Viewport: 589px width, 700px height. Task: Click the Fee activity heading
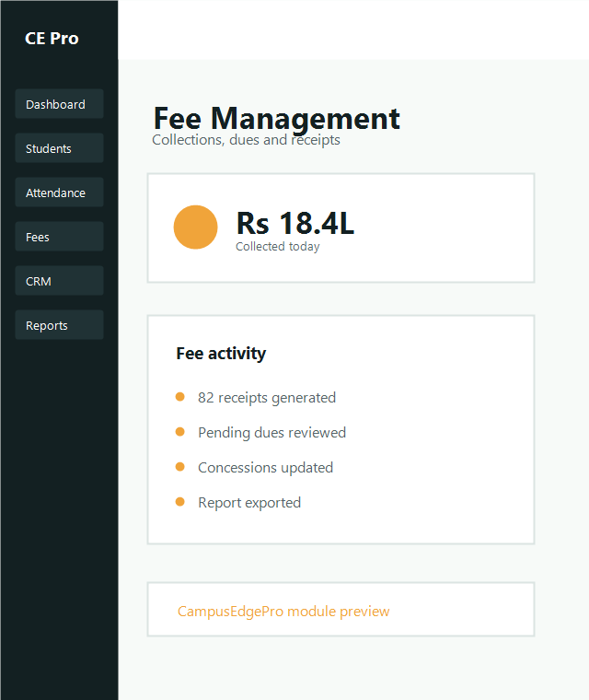pos(221,353)
